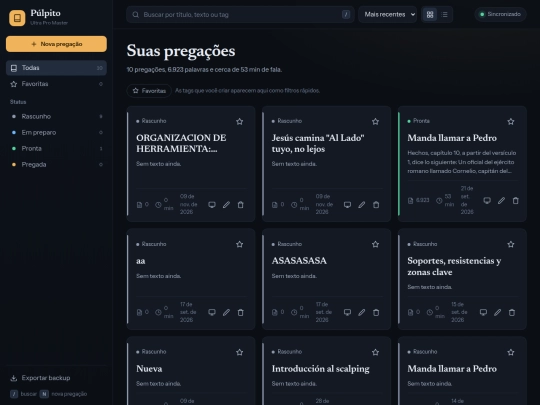Star Introducción al scalping card
This screenshot has width=540, height=405.
[x=375, y=352]
